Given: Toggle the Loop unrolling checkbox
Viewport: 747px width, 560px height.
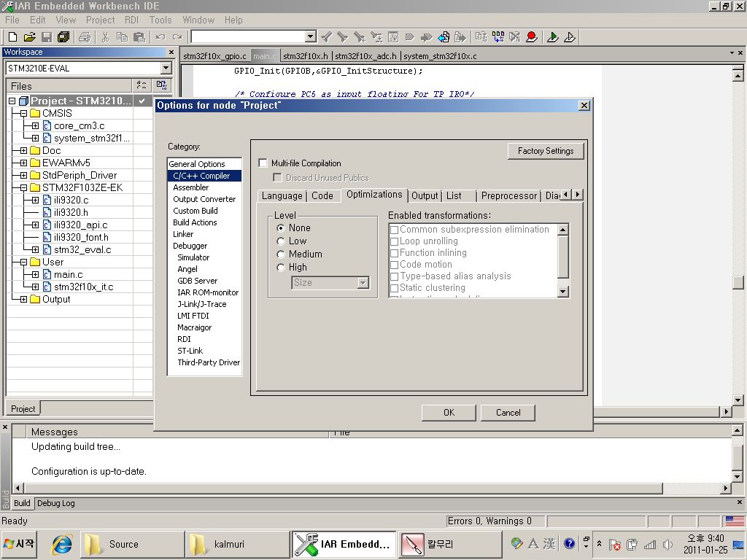Looking at the screenshot, I should tap(395, 241).
